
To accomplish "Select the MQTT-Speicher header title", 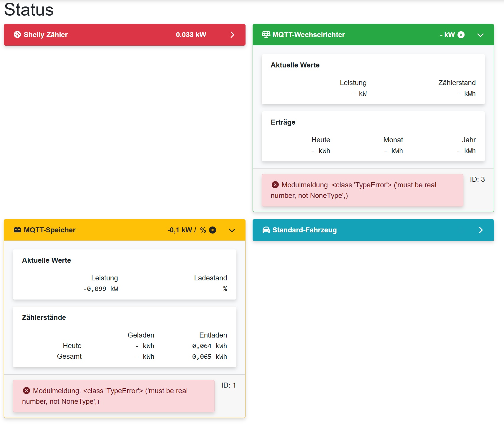I will click(x=49, y=230).
